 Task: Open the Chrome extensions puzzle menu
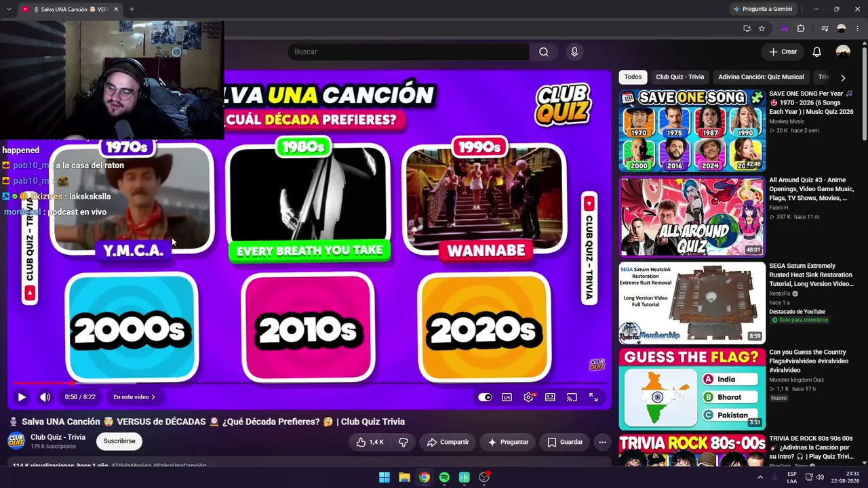click(x=801, y=28)
